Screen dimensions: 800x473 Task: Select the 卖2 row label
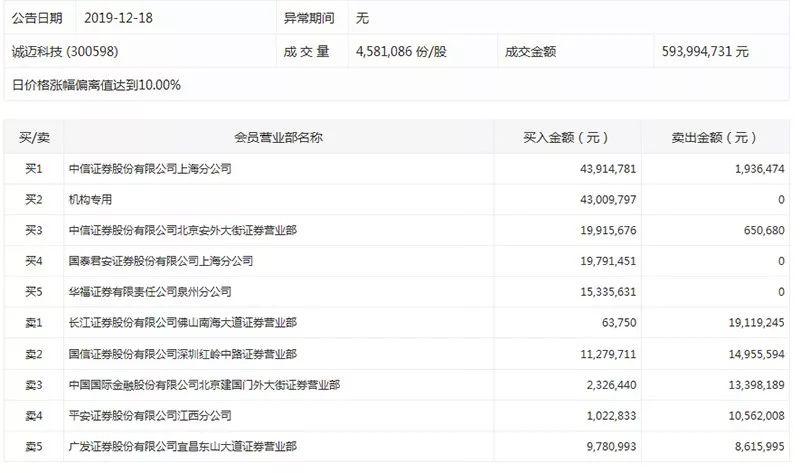click(34, 354)
